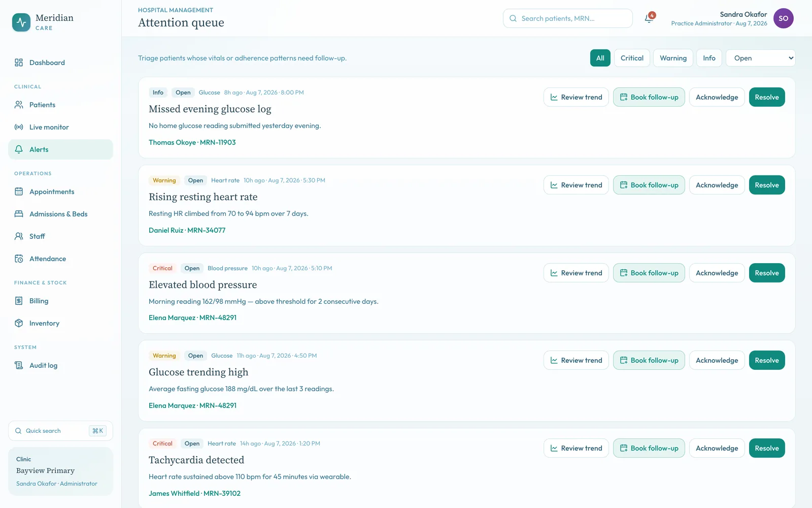Image resolution: width=812 pixels, height=508 pixels.
Task: Open James Whitfield MRN-39102 patient link
Action: pos(194,493)
